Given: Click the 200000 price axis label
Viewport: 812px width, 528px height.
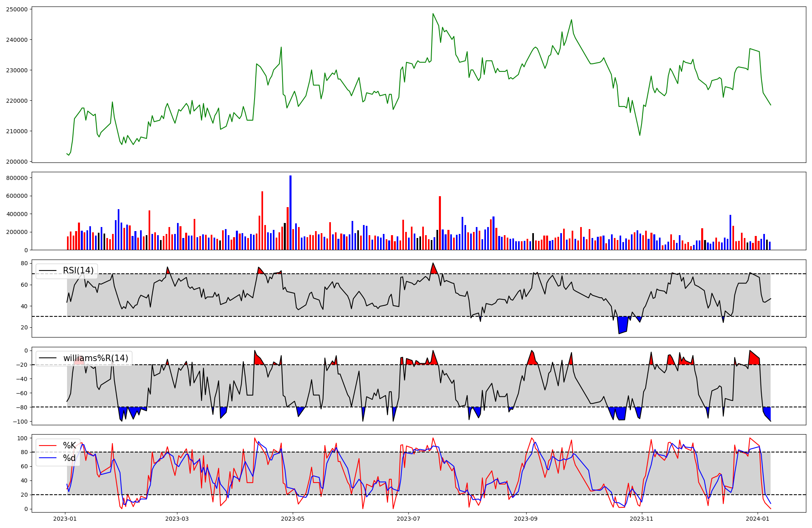Looking at the screenshot, I should 17,162.
